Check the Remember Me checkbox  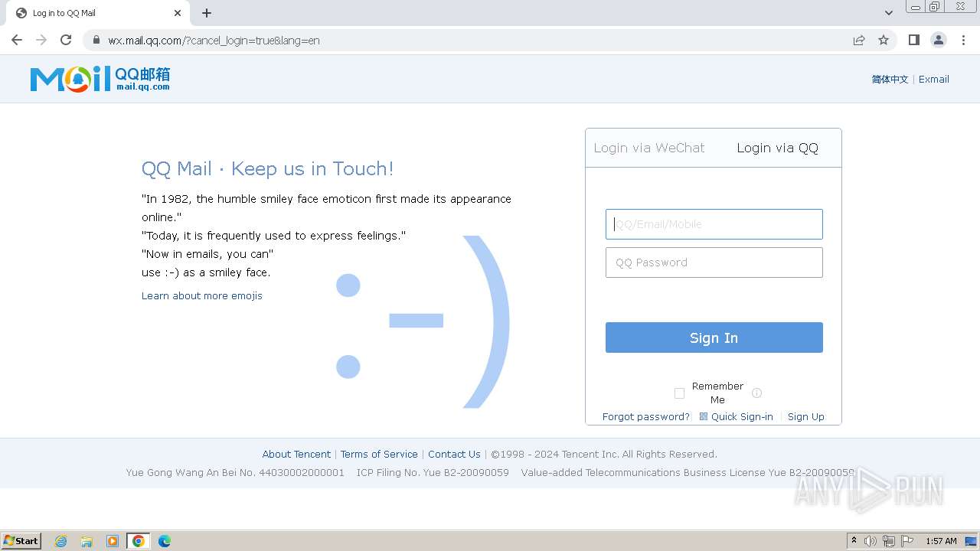679,393
